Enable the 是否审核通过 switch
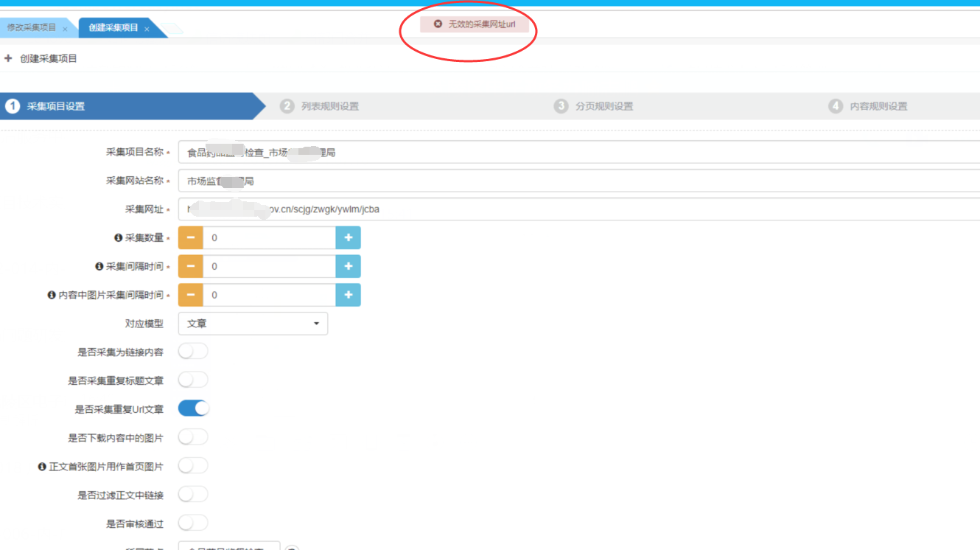980x550 pixels. click(x=193, y=523)
